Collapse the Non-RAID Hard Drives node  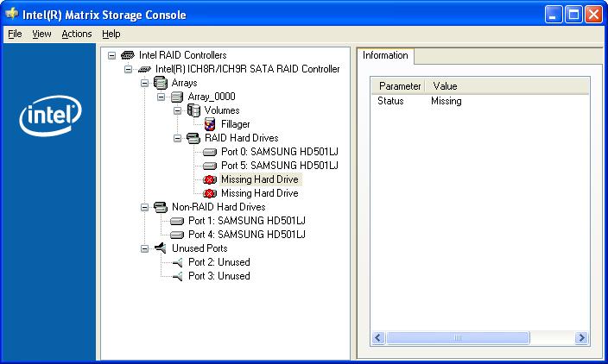click(144, 207)
